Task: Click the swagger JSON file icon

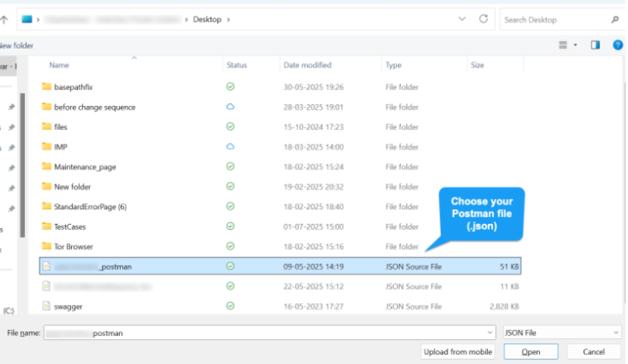Action: (46, 306)
